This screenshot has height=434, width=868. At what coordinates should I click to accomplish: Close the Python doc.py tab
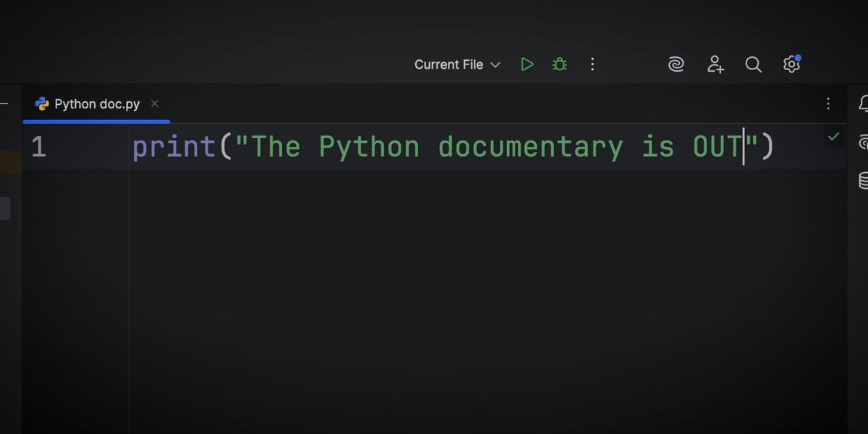click(x=155, y=103)
